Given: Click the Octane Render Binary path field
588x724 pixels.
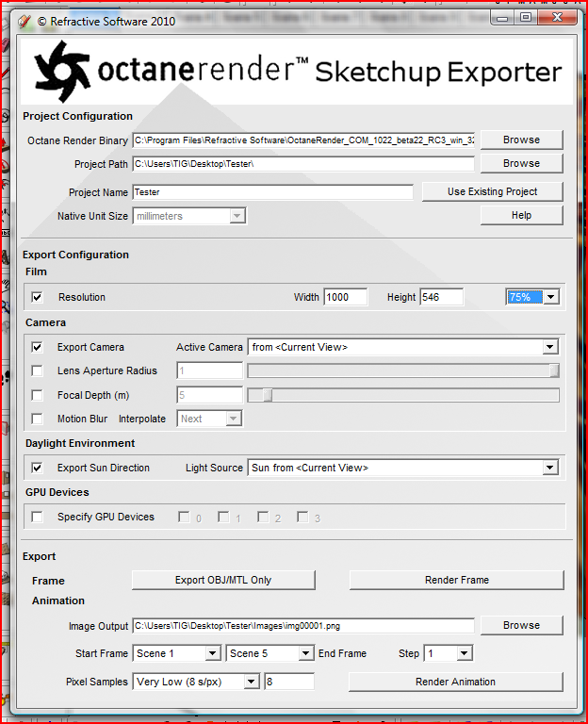Looking at the screenshot, I should (x=303, y=140).
